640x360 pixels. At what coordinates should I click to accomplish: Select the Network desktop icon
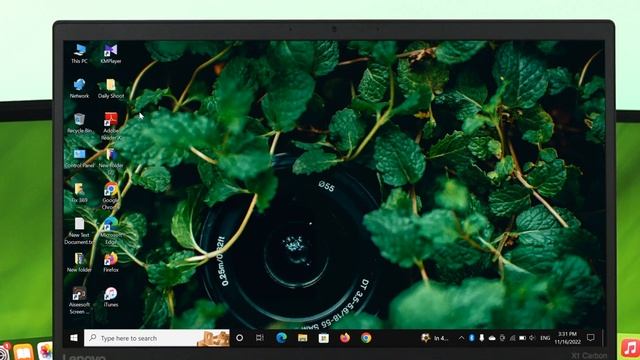click(79, 88)
